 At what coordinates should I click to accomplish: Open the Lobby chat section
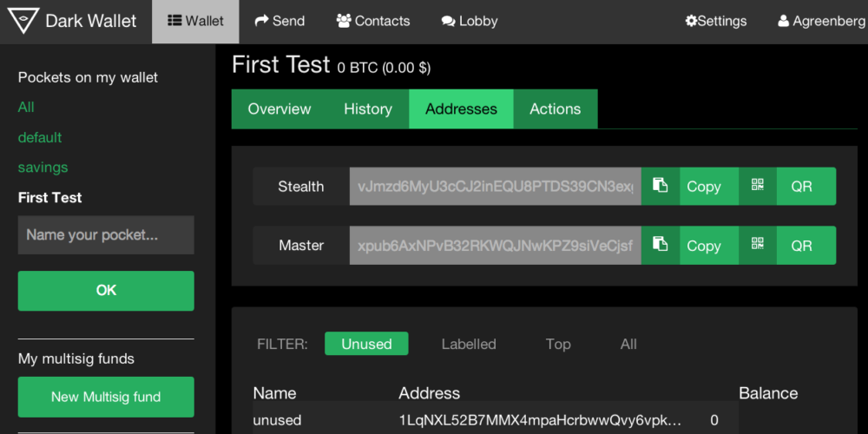[x=469, y=21]
